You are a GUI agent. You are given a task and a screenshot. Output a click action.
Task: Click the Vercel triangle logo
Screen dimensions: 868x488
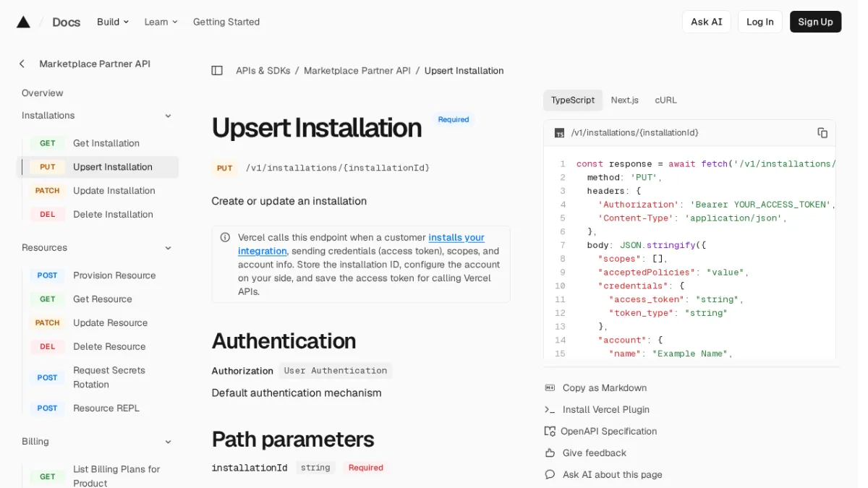23,22
